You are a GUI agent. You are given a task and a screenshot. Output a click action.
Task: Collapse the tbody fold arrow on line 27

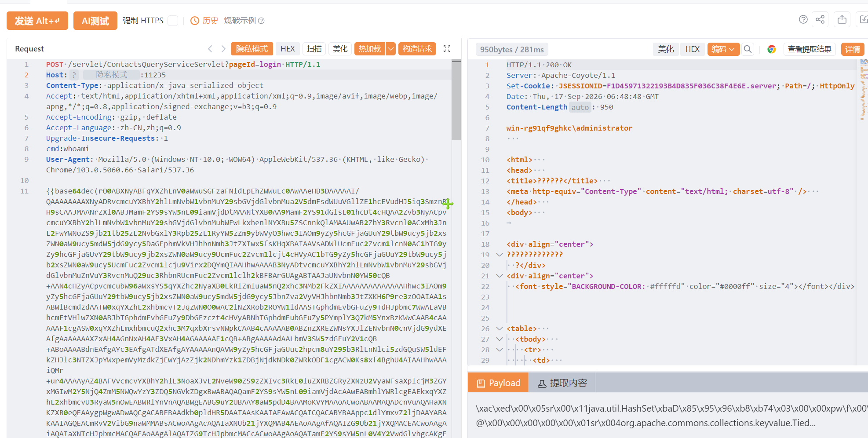tap(499, 339)
